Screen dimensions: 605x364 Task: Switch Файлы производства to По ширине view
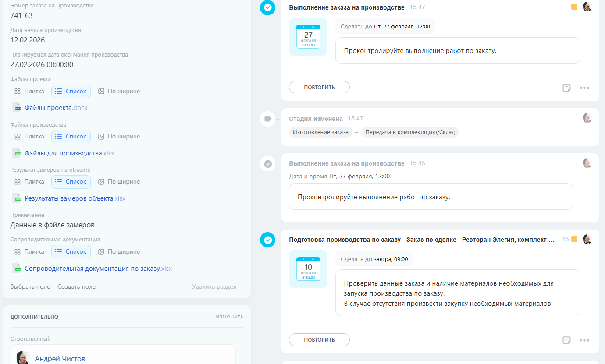click(119, 136)
